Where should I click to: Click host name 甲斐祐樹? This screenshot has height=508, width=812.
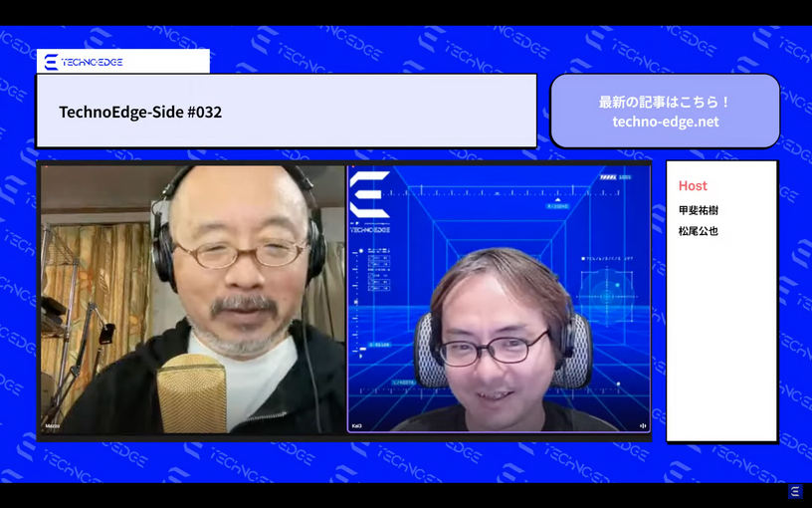tap(699, 210)
